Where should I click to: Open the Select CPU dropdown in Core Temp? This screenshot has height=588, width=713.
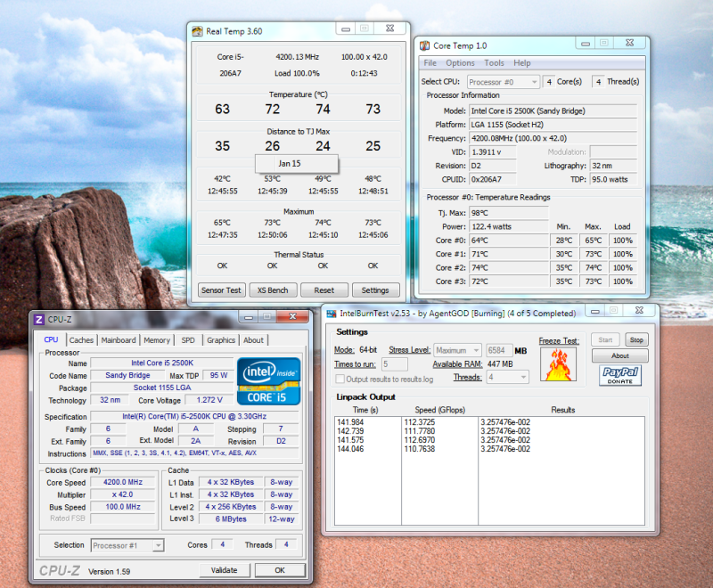click(504, 82)
